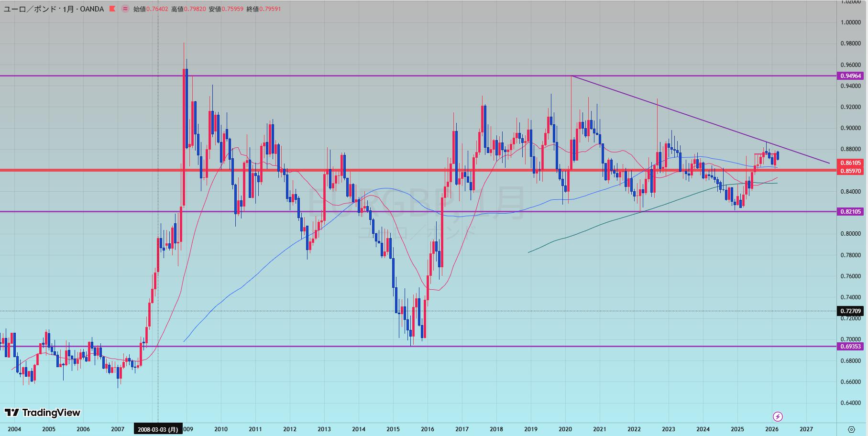Click the 終値 close value 0.79591
868x436 pixels.
(x=270, y=9)
